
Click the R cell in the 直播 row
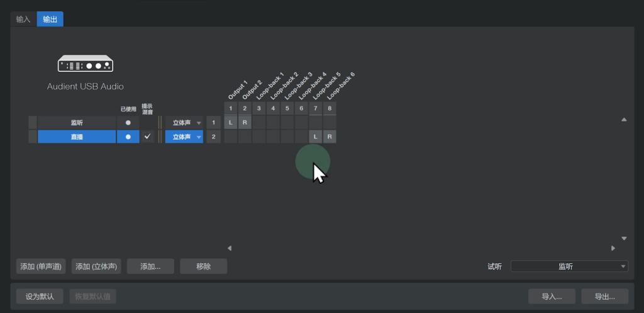click(329, 137)
